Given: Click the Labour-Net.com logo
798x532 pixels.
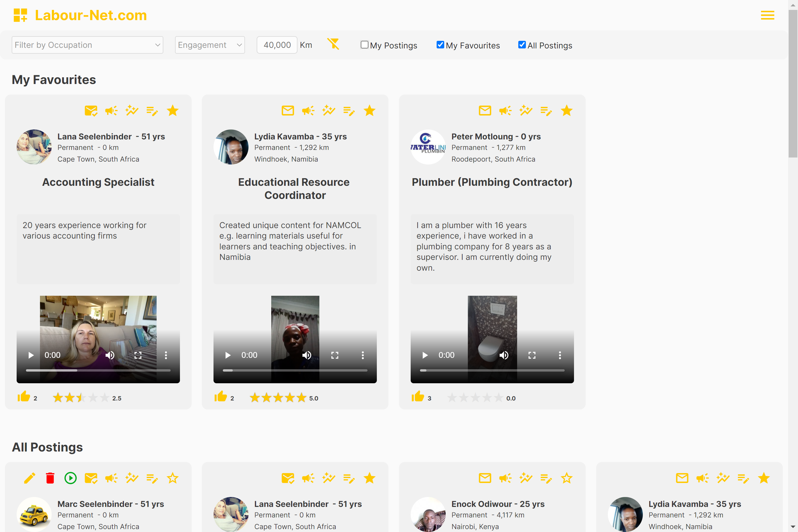Looking at the screenshot, I should tap(80, 15).
